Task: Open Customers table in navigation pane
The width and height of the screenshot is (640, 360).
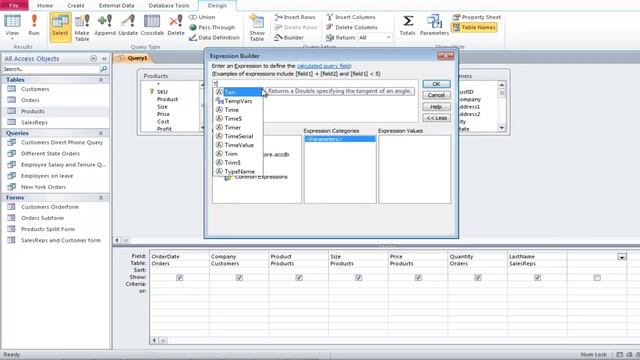Action: (x=35, y=89)
